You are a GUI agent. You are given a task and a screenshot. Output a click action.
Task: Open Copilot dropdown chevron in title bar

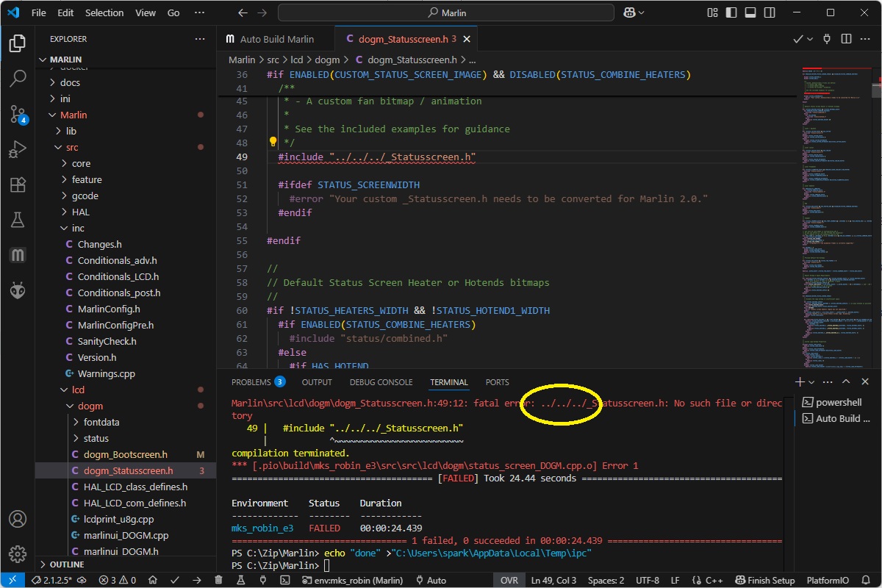tap(642, 12)
